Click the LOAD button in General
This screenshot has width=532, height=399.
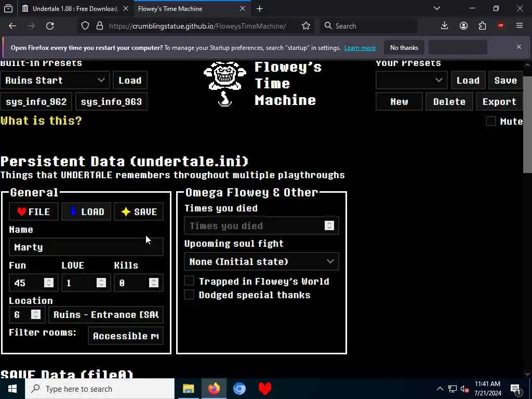point(86,212)
